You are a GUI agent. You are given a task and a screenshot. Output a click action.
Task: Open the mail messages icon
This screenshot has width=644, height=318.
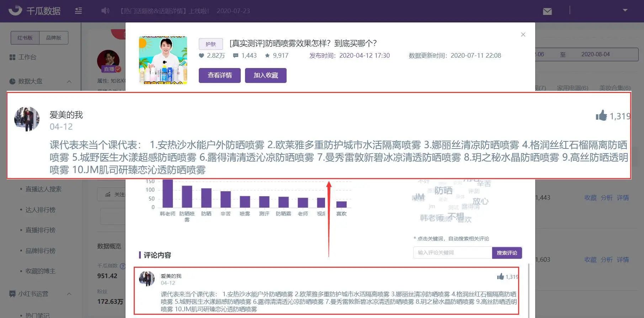(x=547, y=11)
